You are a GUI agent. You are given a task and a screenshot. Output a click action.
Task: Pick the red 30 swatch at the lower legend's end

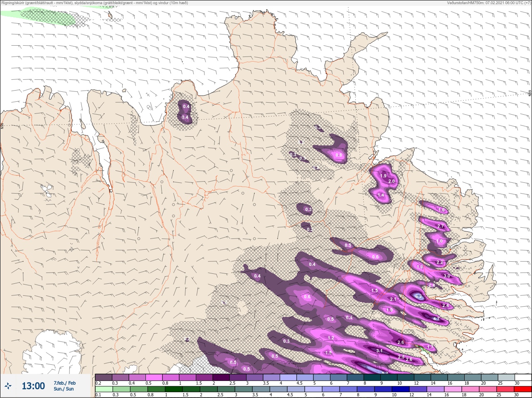(523, 389)
